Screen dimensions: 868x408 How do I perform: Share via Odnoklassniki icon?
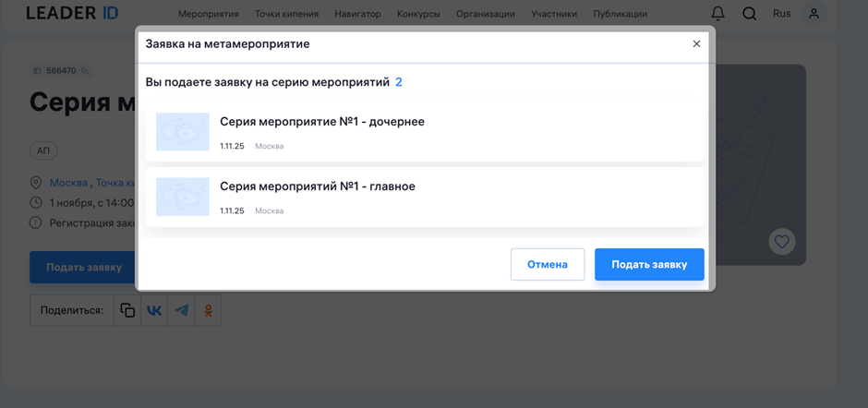pos(209,310)
